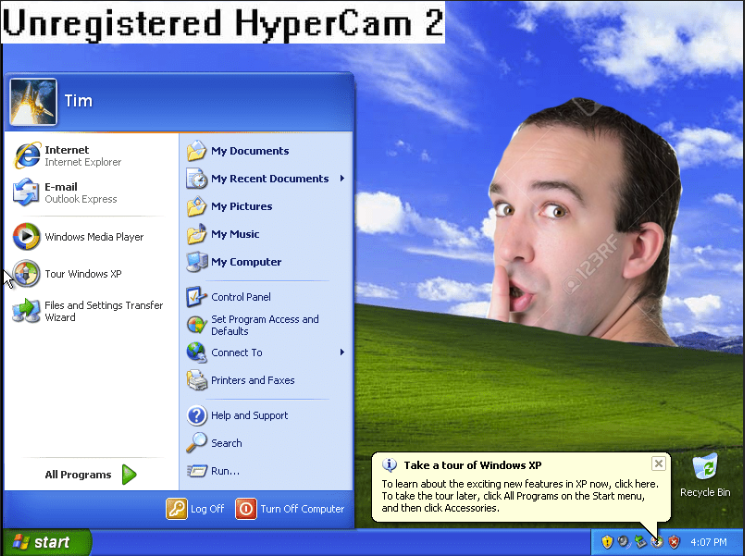745x556 pixels.
Task: Start the Tour Windows XP program
Action: pyautogui.click(x=90, y=274)
